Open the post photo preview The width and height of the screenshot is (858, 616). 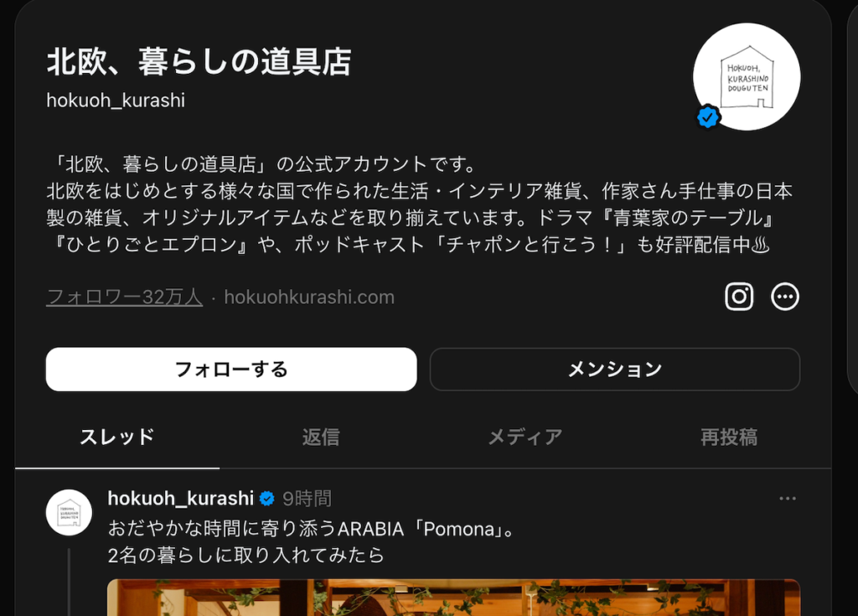pos(453,598)
